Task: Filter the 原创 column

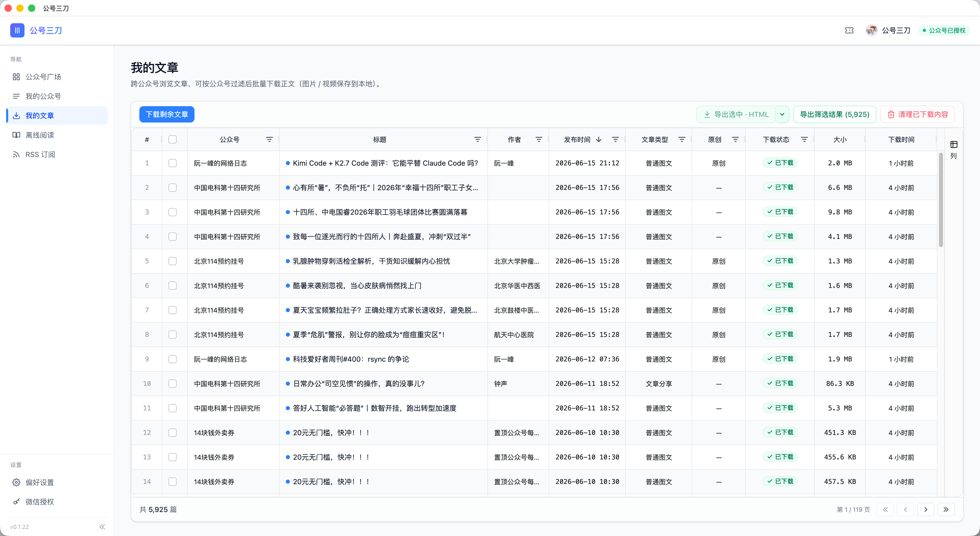Action: (735, 140)
